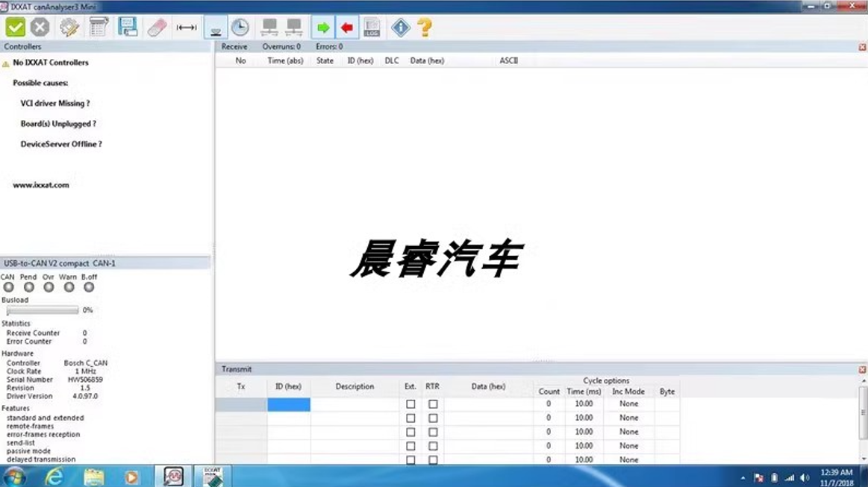The height and width of the screenshot is (487, 868).
Task: Click the floppy disk save icon
Action: 128,27
